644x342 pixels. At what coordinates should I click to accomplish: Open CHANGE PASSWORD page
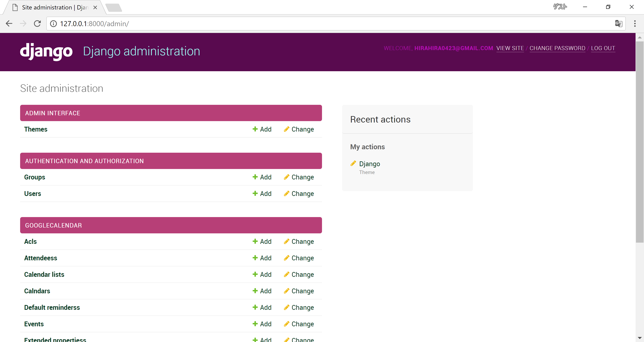[557, 48]
